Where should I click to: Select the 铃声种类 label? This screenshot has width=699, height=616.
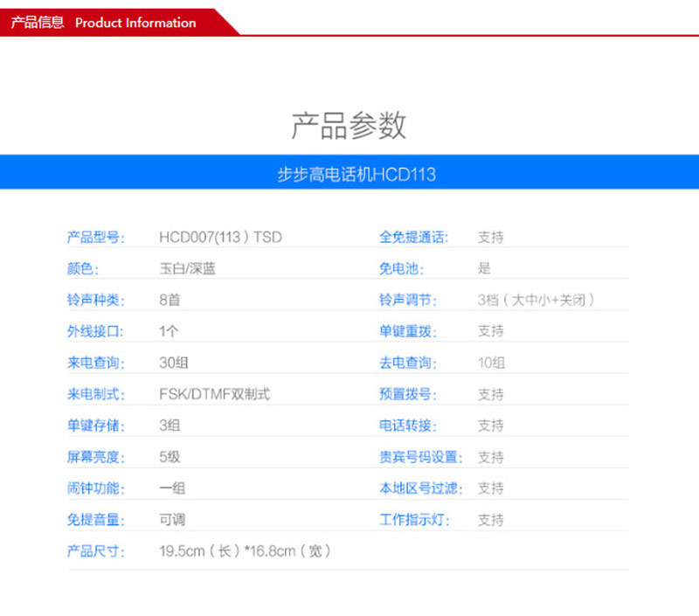(x=96, y=300)
